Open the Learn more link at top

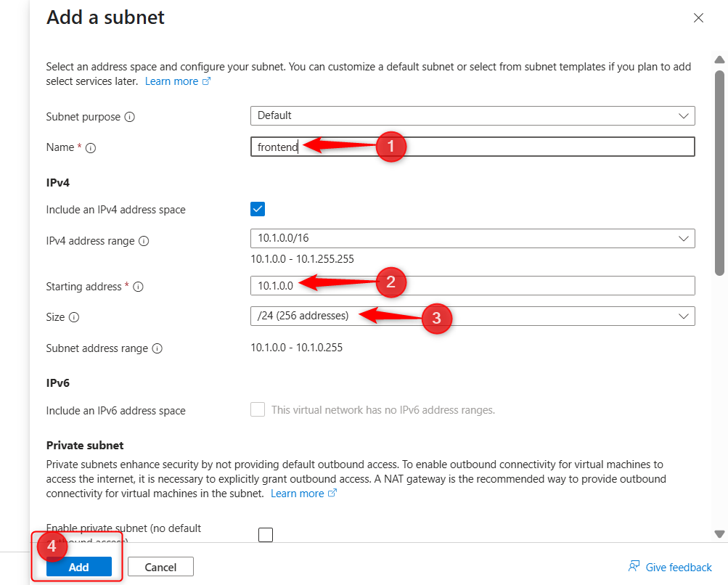[177, 81]
